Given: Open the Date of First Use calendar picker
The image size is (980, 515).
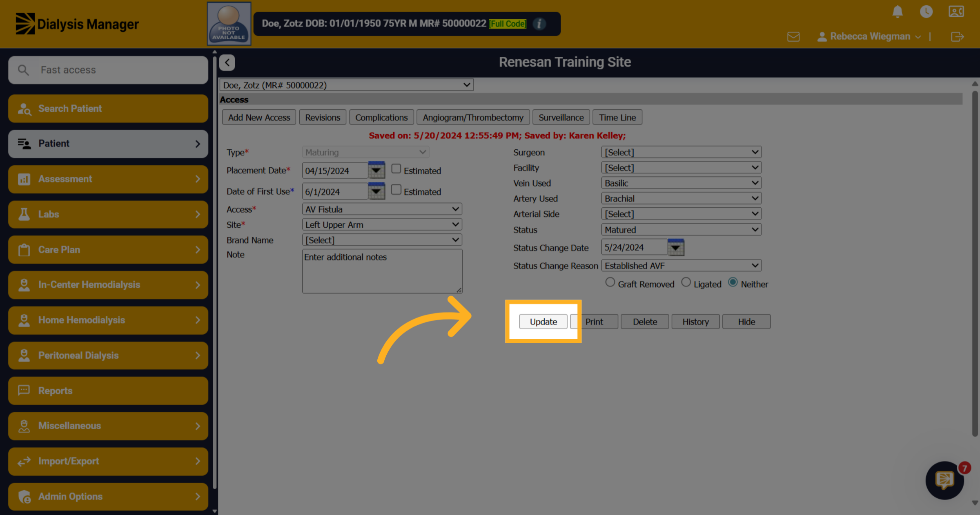Looking at the screenshot, I should [376, 191].
